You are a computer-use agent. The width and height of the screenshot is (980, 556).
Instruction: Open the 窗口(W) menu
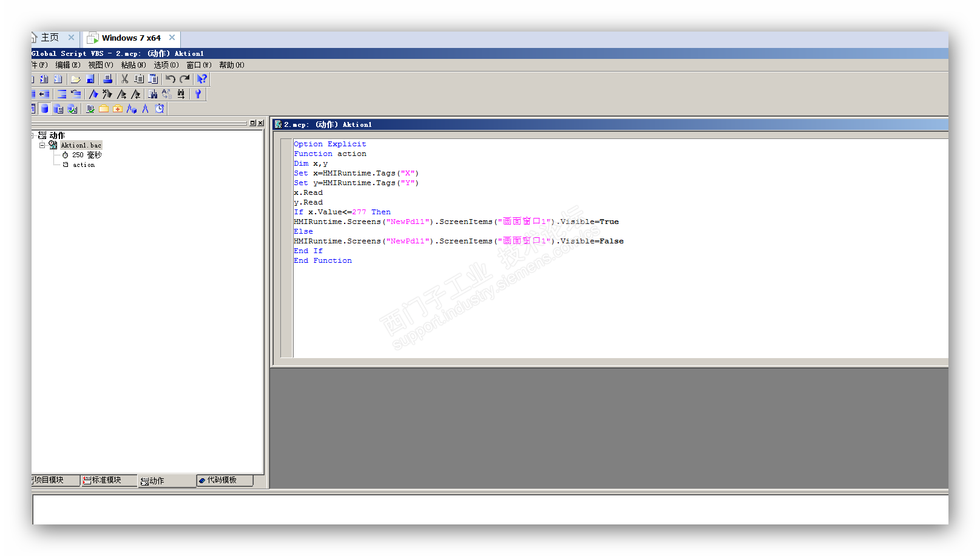[x=199, y=65]
